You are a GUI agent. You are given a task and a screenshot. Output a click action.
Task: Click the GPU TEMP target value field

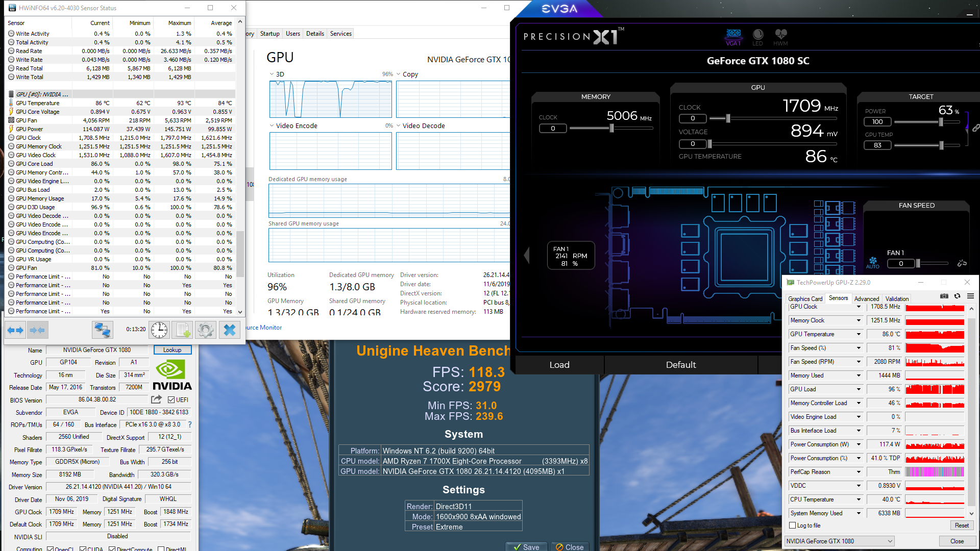(877, 145)
